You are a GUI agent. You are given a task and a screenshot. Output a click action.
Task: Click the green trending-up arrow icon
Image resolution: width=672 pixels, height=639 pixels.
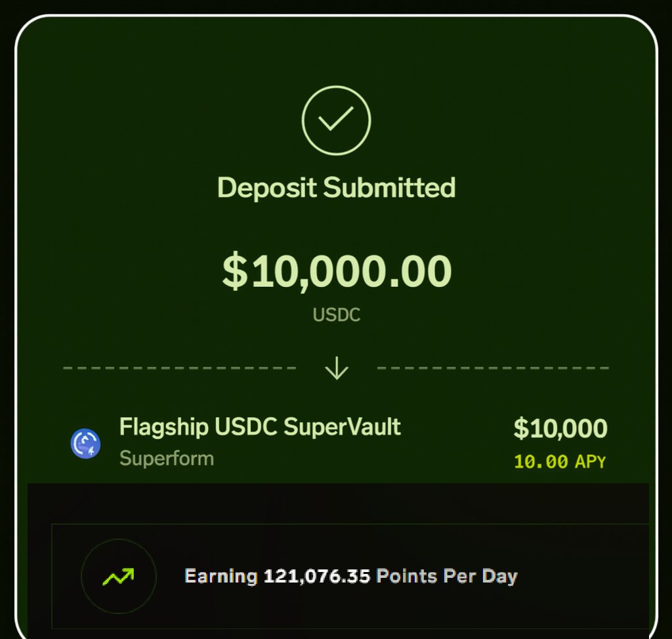[x=118, y=577]
